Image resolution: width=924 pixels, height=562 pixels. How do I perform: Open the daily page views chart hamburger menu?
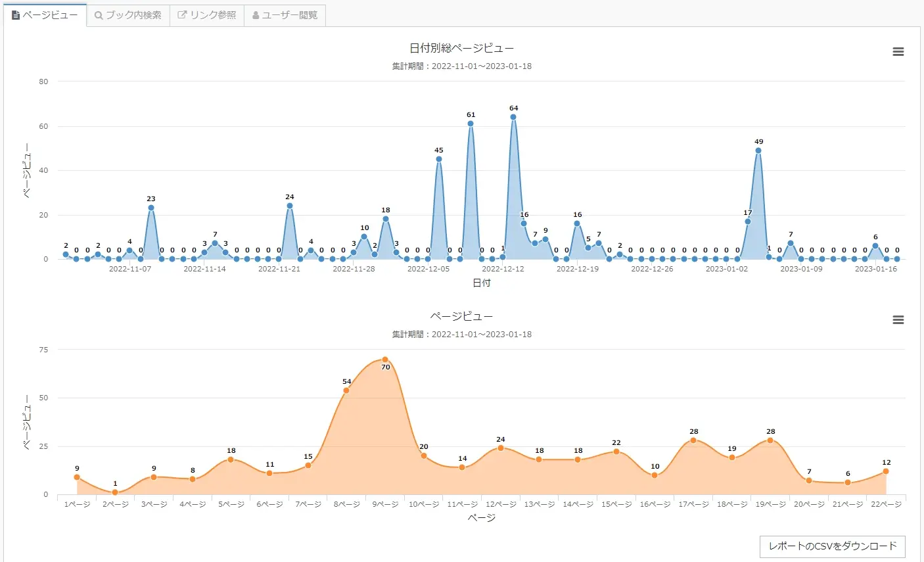tap(898, 52)
